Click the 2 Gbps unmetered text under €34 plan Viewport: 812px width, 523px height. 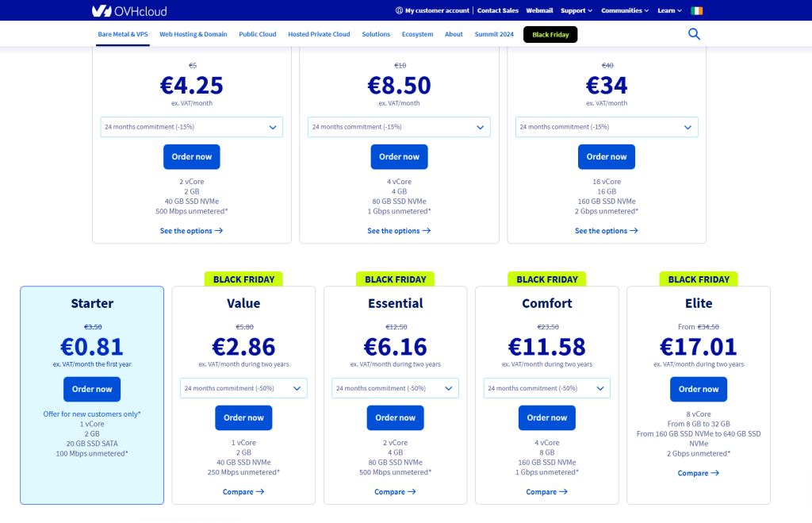(607, 211)
